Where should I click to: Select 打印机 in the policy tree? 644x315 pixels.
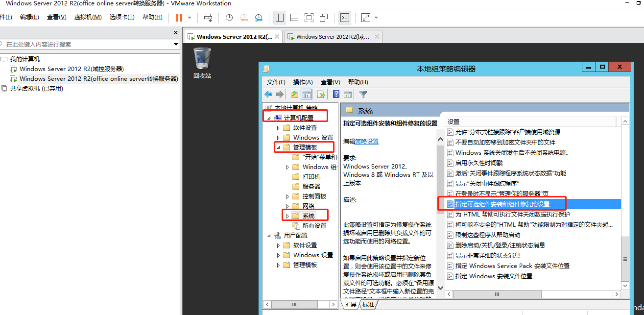(311, 176)
